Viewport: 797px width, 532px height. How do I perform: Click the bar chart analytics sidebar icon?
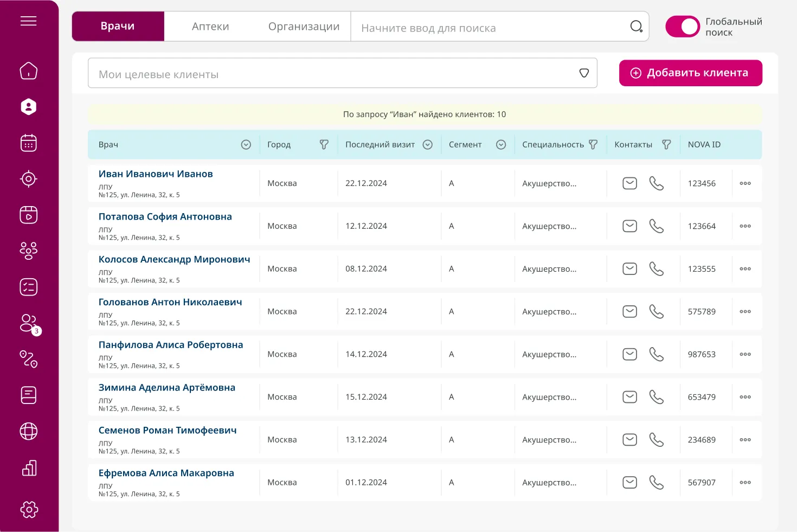[28, 468]
